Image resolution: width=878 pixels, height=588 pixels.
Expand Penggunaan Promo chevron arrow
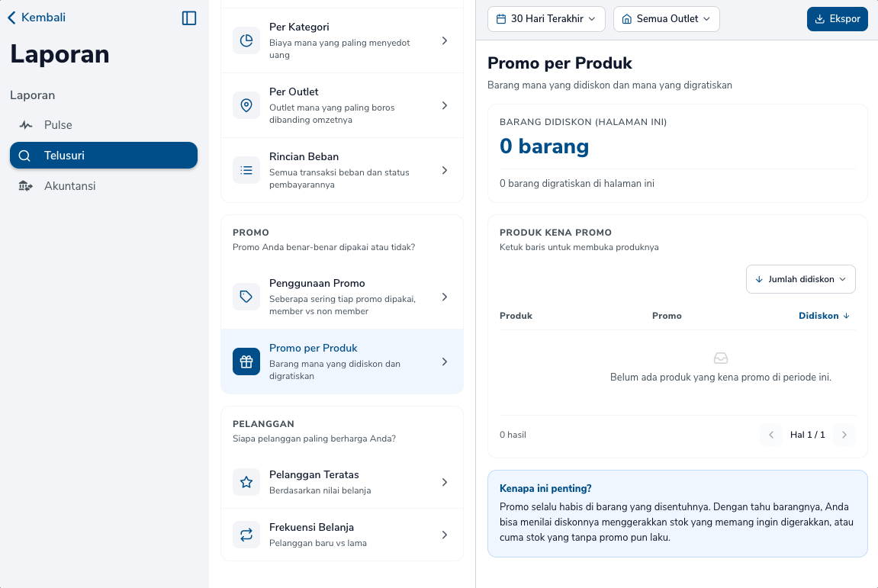coord(445,297)
